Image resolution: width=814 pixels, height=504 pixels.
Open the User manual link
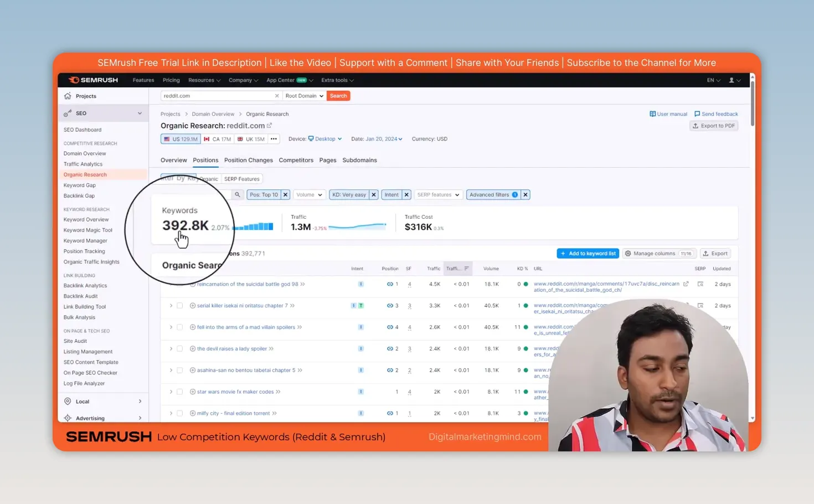[668, 114]
